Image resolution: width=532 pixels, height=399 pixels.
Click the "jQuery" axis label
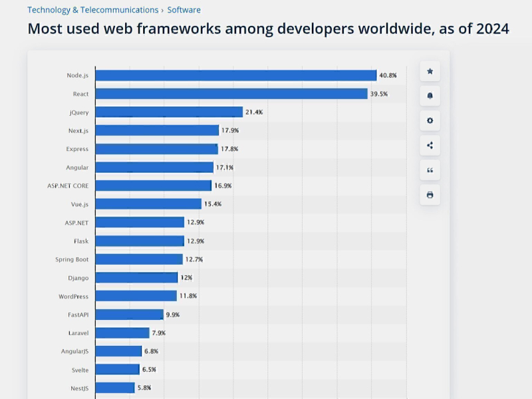(79, 112)
